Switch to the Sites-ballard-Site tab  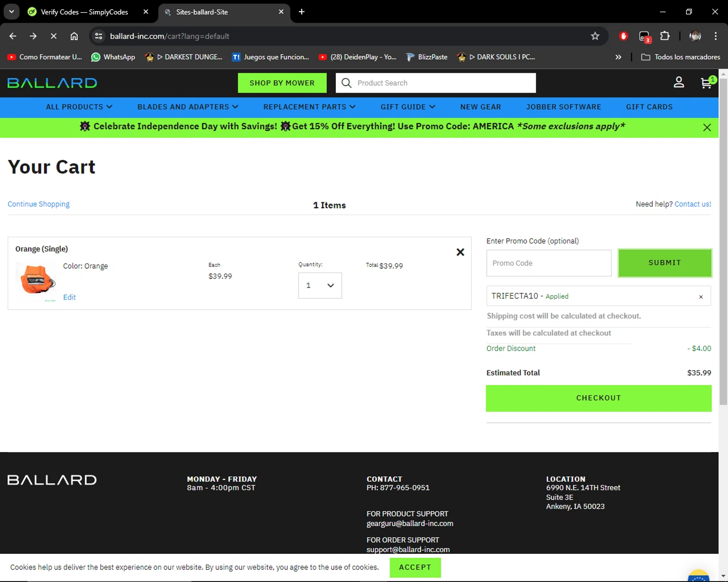(x=202, y=12)
